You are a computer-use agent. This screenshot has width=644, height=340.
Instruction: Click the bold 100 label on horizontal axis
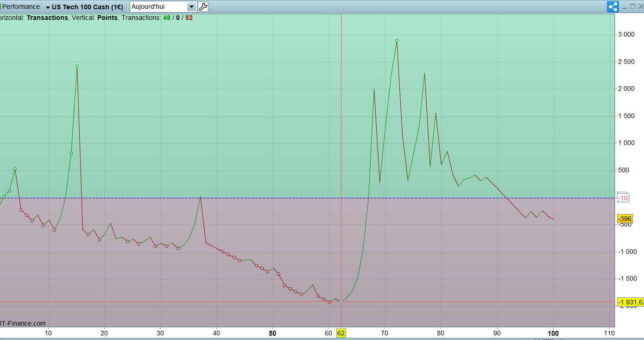[553, 333]
